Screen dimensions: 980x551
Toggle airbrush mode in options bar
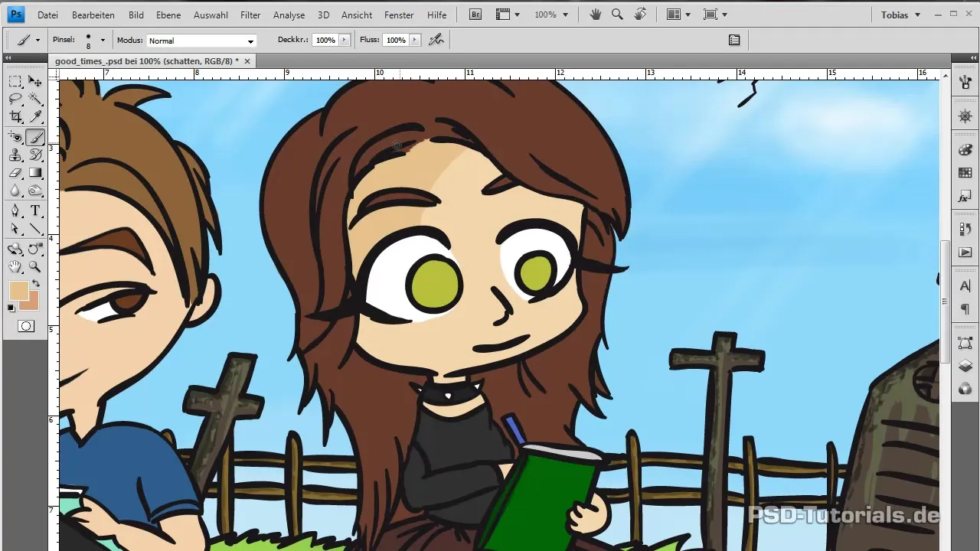pyautogui.click(x=436, y=40)
